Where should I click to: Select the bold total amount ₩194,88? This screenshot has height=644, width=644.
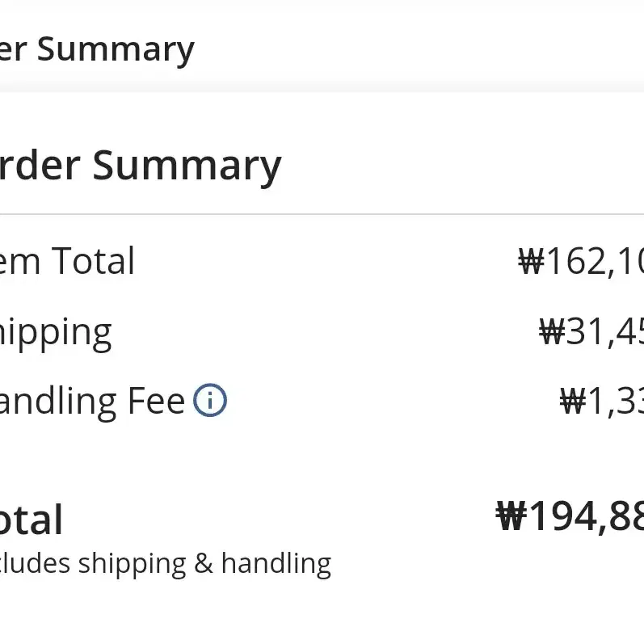pos(570,516)
